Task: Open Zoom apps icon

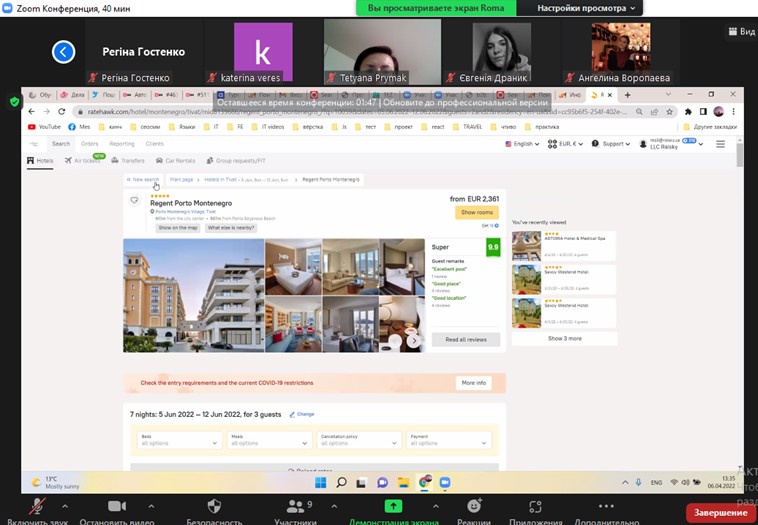Action: 535,506
